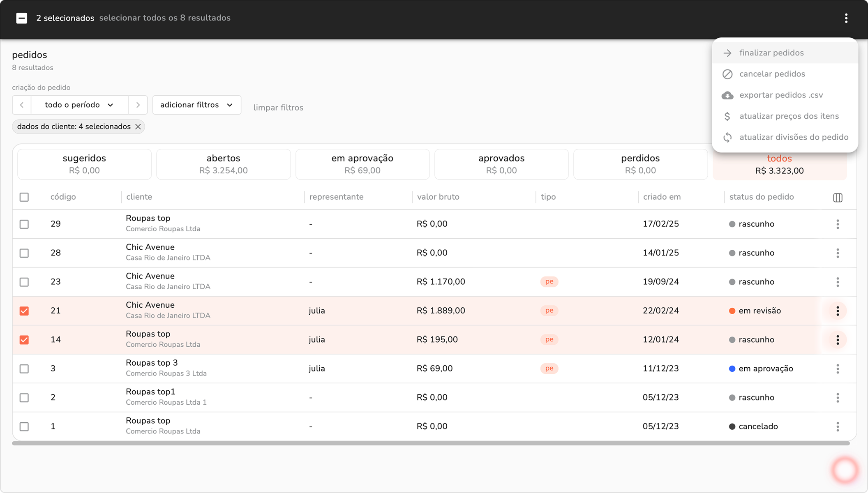This screenshot has height=493, width=868.
Task: Click the floating orange circle button
Action: click(x=845, y=470)
